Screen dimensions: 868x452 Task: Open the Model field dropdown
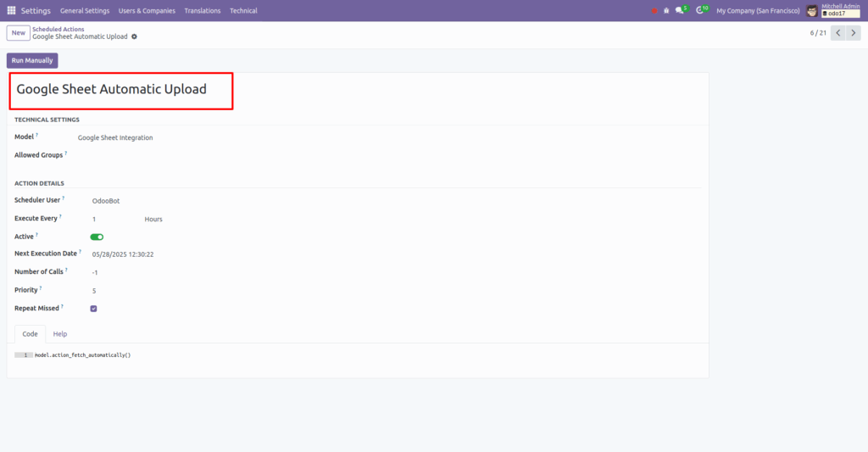coord(115,137)
